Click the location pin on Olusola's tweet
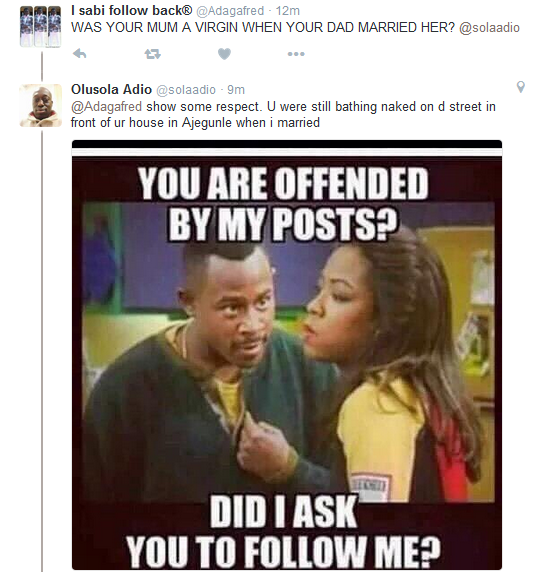The image size is (541, 572). pyautogui.click(x=521, y=87)
